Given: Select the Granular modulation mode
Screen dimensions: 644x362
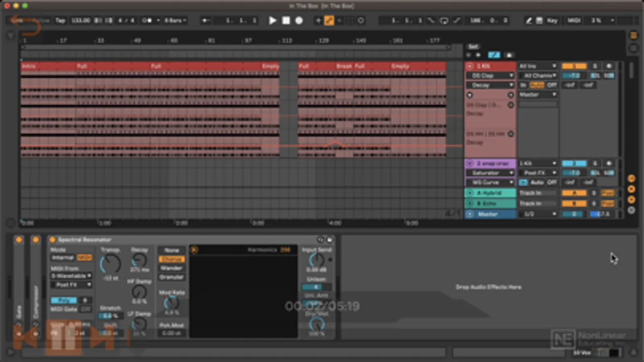Looking at the screenshot, I should click(x=172, y=277).
